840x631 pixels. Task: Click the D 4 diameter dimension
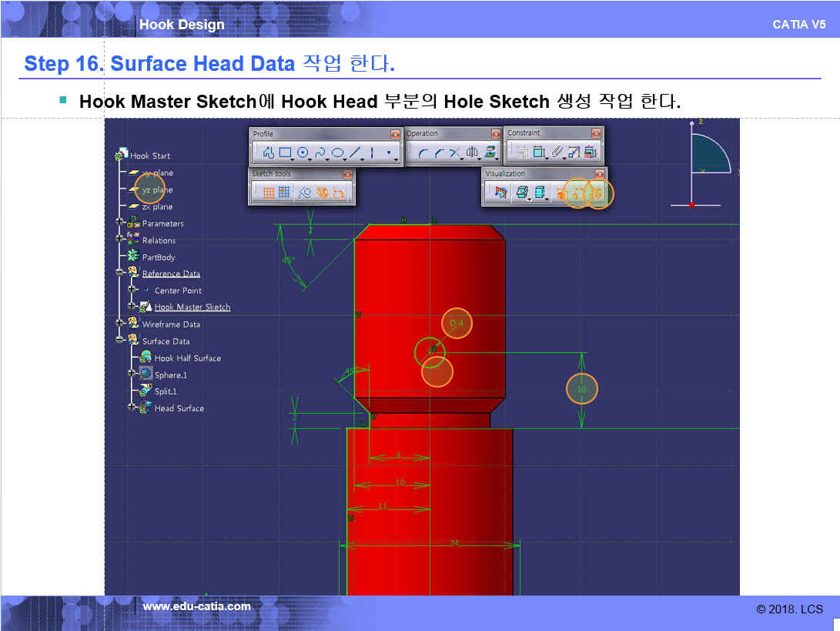point(457,324)
